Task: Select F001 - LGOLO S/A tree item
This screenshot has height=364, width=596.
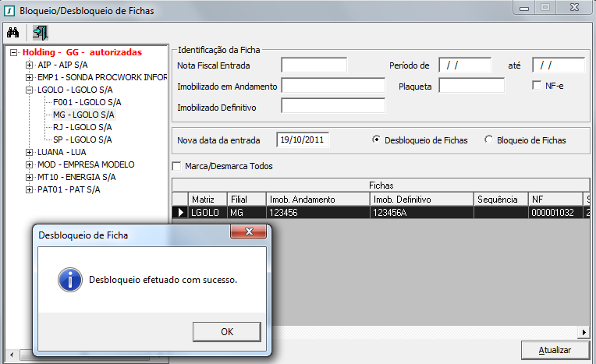Action: 87,102
